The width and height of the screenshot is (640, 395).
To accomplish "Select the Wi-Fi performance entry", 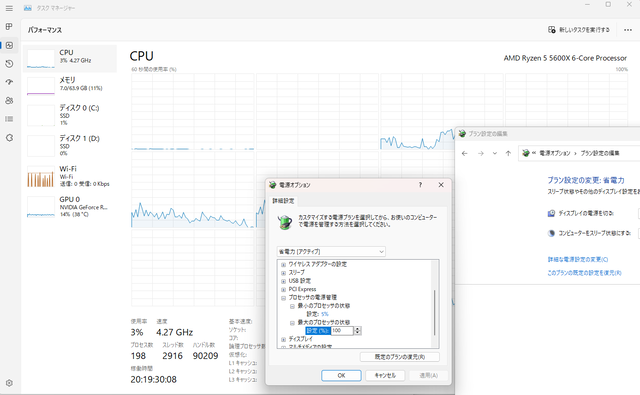I will [x=70, y=176].
